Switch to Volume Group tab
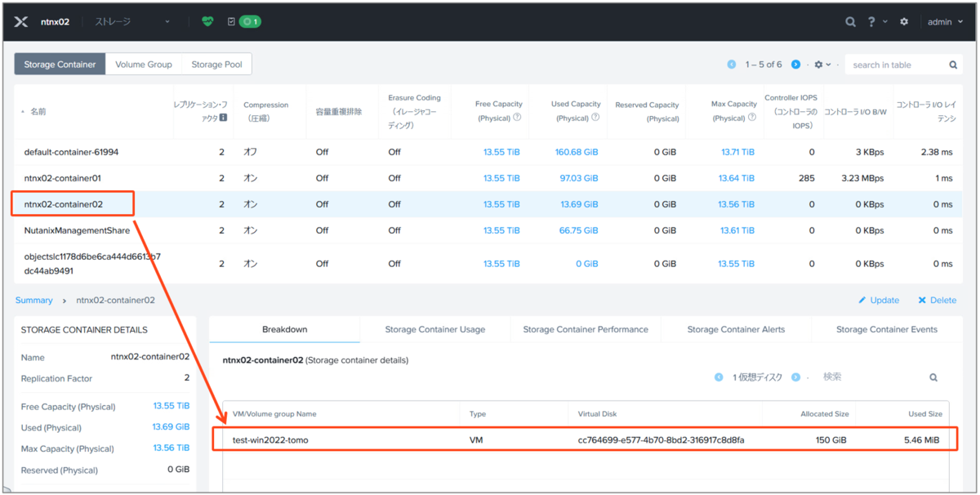This screenshot has width=980, height=495. [x=144, y=65]
